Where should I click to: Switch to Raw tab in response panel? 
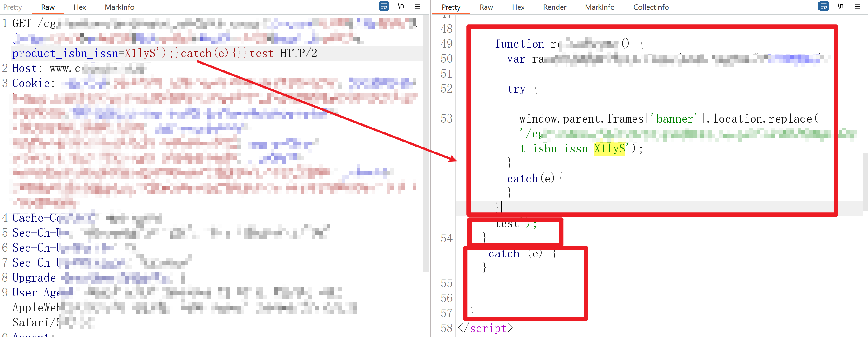[486, 7]
